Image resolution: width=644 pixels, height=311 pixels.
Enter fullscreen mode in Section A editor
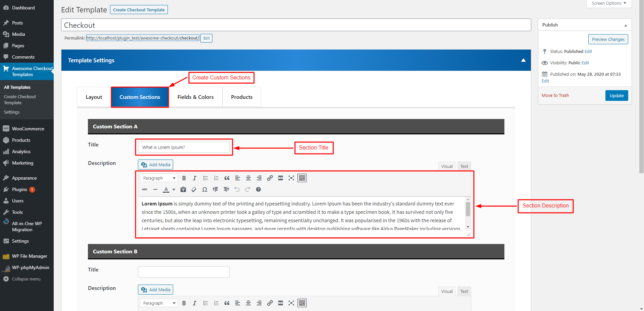click(291, 178)
